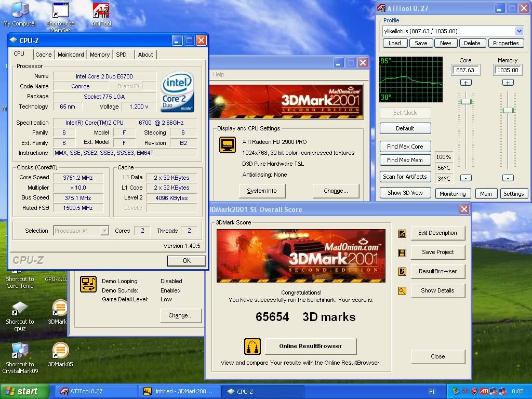Open the ATITool profile dropdown

(x=519, y=31)
